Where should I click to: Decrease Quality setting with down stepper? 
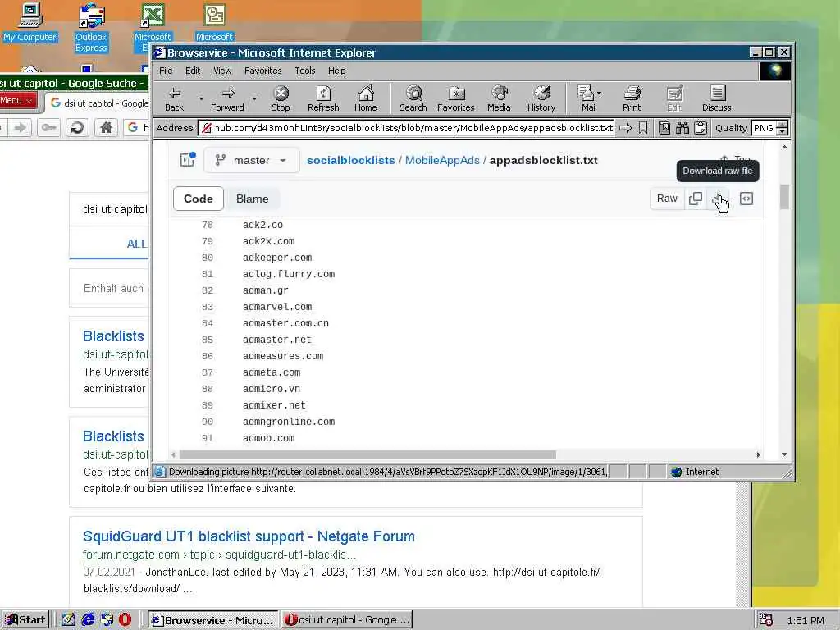click(783, 132)
